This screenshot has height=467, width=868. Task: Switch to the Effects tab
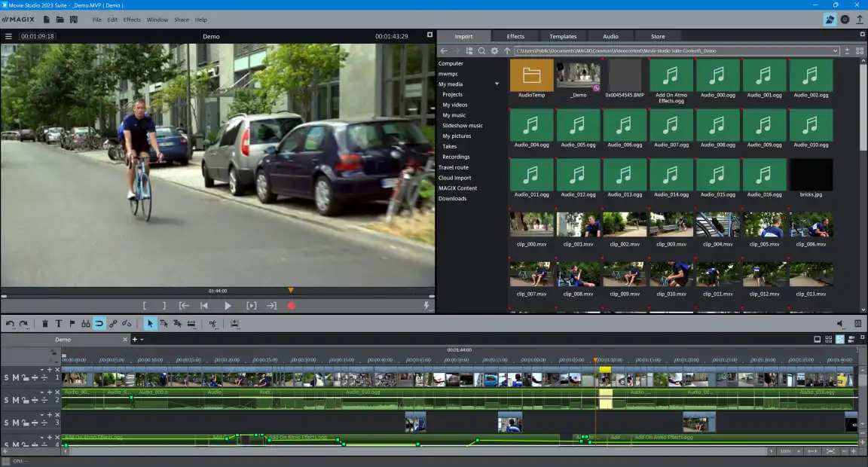point(515,36)
